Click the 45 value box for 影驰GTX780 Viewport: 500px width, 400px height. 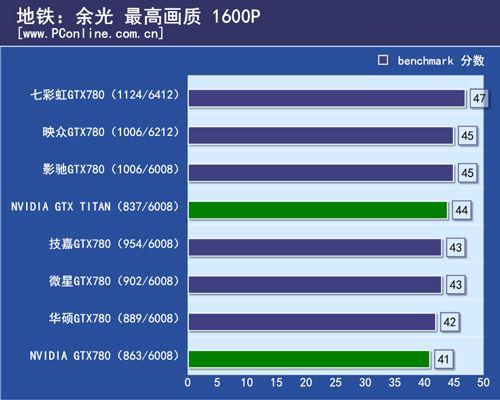(467, 173)
